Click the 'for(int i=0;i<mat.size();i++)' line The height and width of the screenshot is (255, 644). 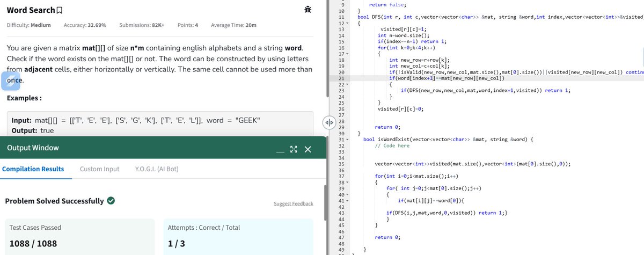pos(416,176)
